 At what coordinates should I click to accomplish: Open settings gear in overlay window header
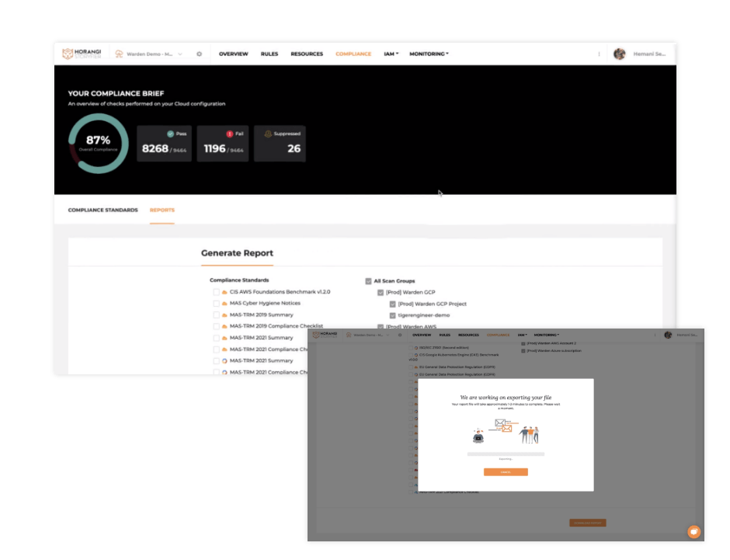pyautogui.click(x=400, y=335)
